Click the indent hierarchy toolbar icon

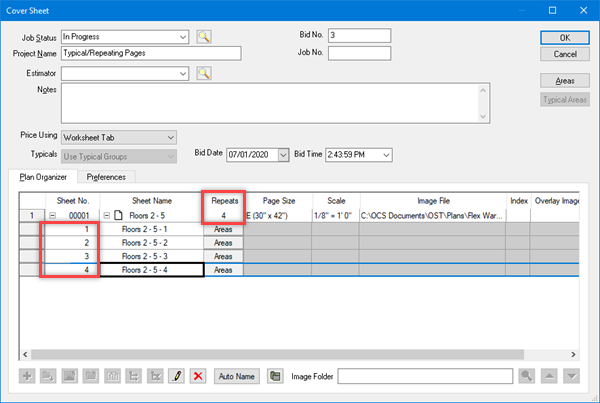(x=134, y=376)
